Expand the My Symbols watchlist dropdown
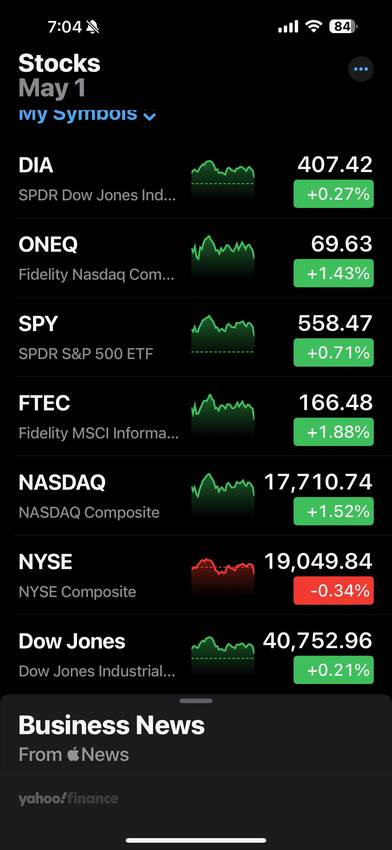 87,115
